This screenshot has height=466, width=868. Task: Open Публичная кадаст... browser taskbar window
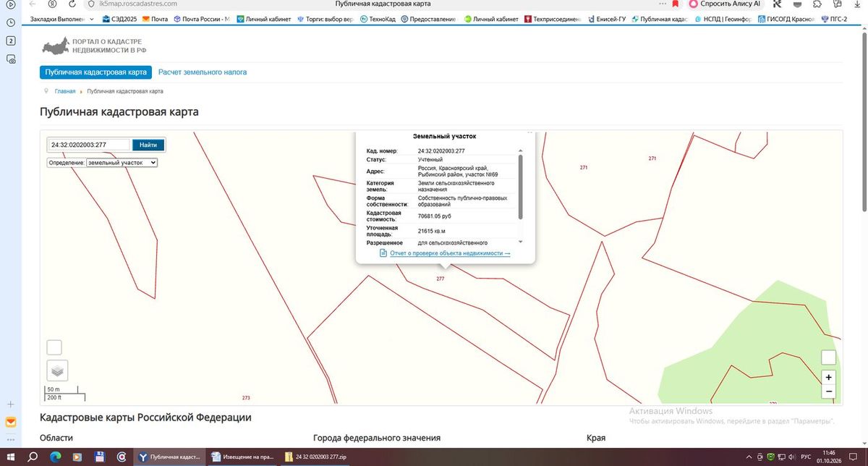(x=169, y=457)
